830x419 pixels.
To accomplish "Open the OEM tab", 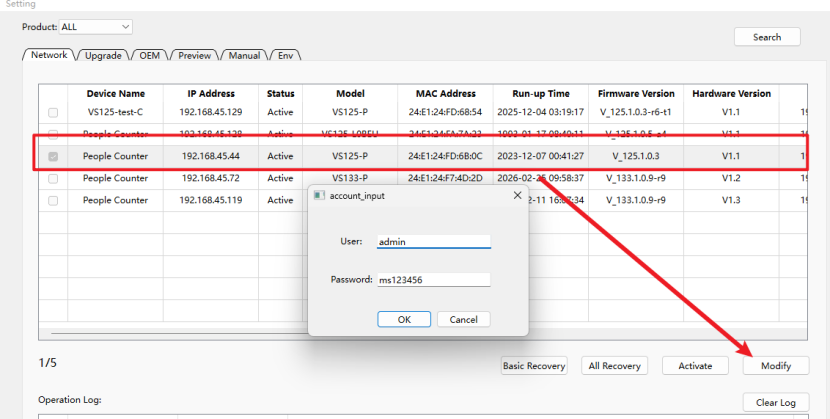I will coord(149,56).
